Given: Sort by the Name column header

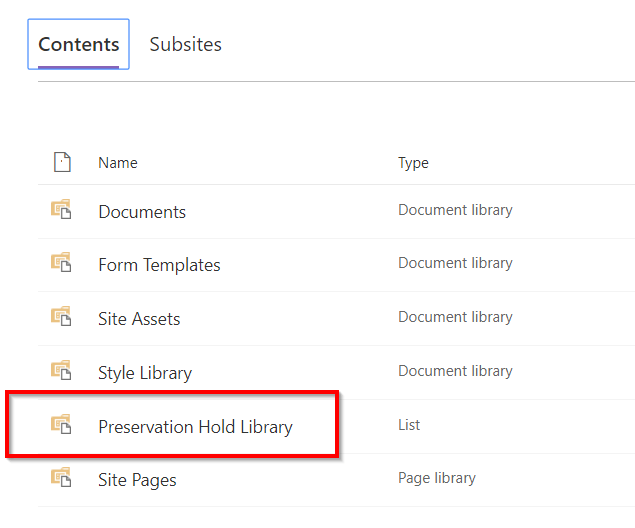Looking at the screenshot, I should click(x=118, y=163).
